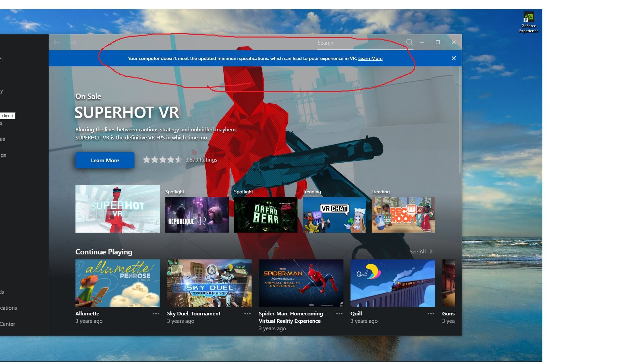This screenshot has height=362, width=644.
Task: Open more options for Spider-Man: Homecoming
Action: pyautogui.click(x=339, y=314)
